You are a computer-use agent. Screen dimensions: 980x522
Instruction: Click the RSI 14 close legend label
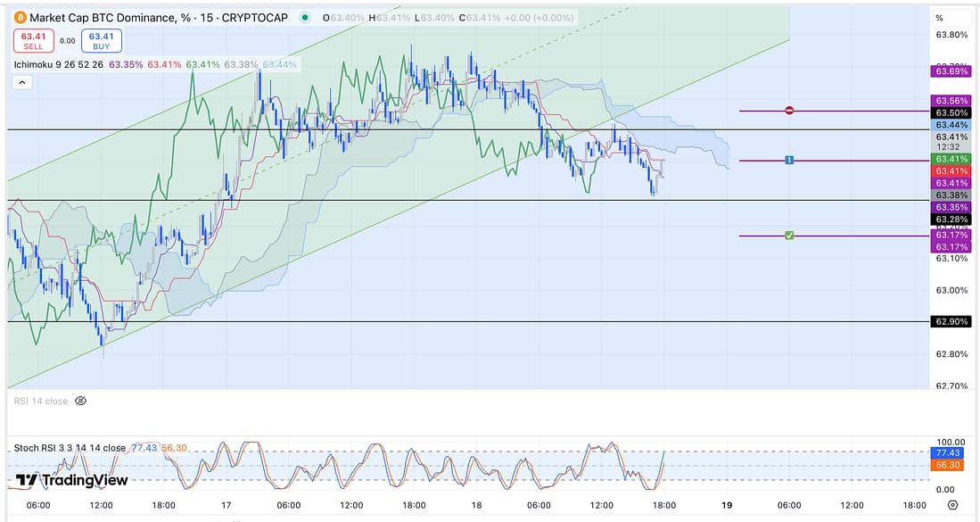(41, 402)
